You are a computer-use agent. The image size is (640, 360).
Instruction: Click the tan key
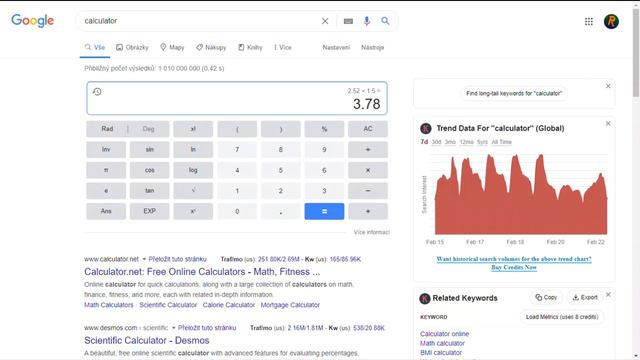pyautogui.click(x=150, y=191)
